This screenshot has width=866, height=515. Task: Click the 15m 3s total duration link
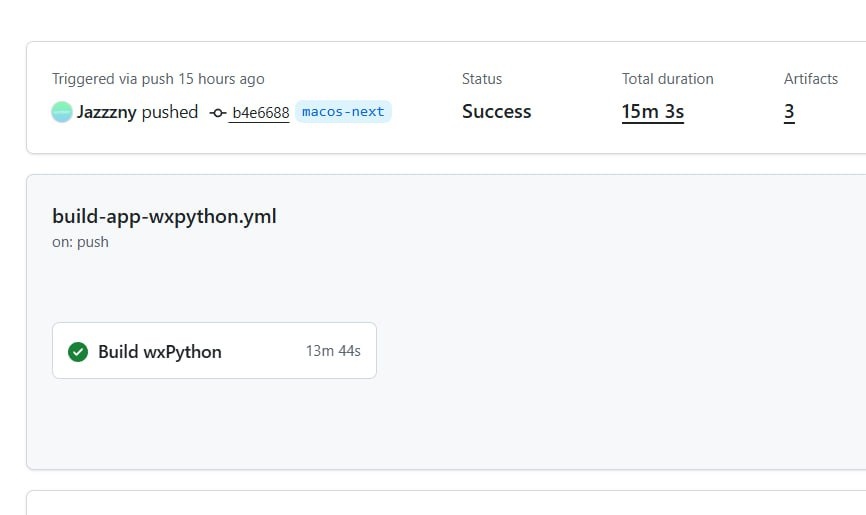652,112
